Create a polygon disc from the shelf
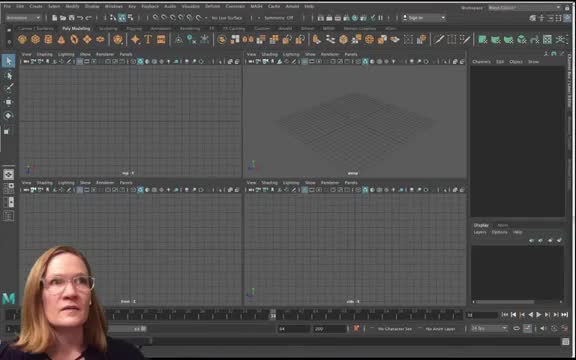 pyautogui.click(x=100, y=39)
